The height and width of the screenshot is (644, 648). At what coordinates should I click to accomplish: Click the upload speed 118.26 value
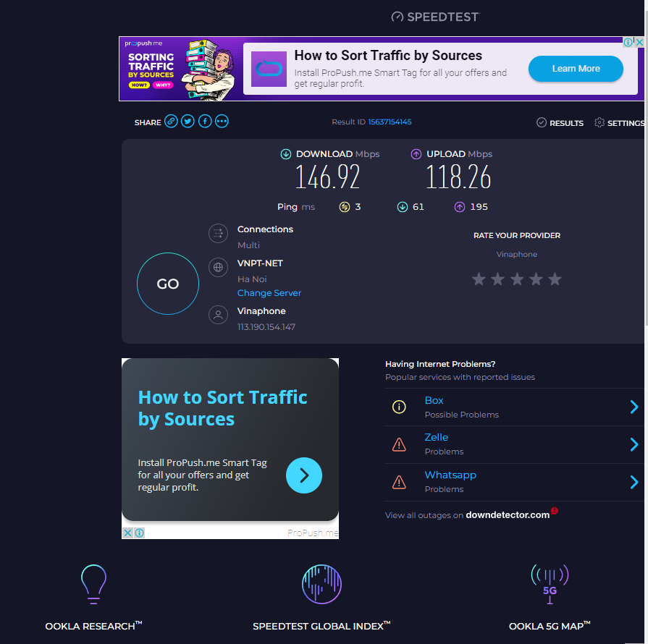[x=458, y=177]
